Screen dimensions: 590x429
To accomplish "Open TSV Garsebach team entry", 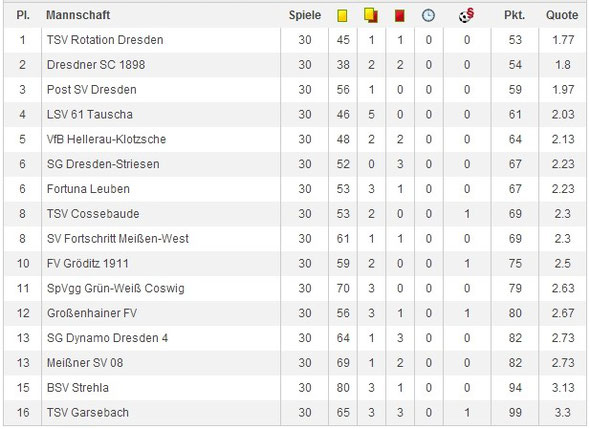I will pos(88,412).
